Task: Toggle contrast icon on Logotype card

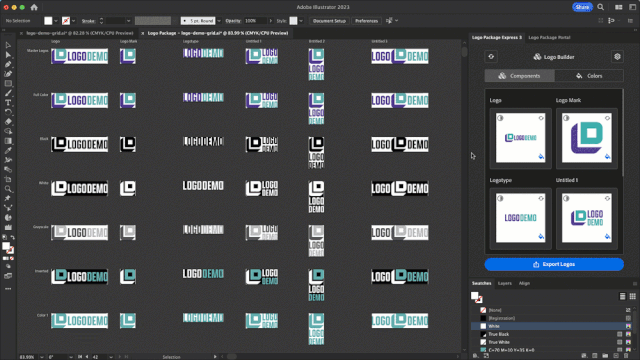Action: [x=500, y=198]
